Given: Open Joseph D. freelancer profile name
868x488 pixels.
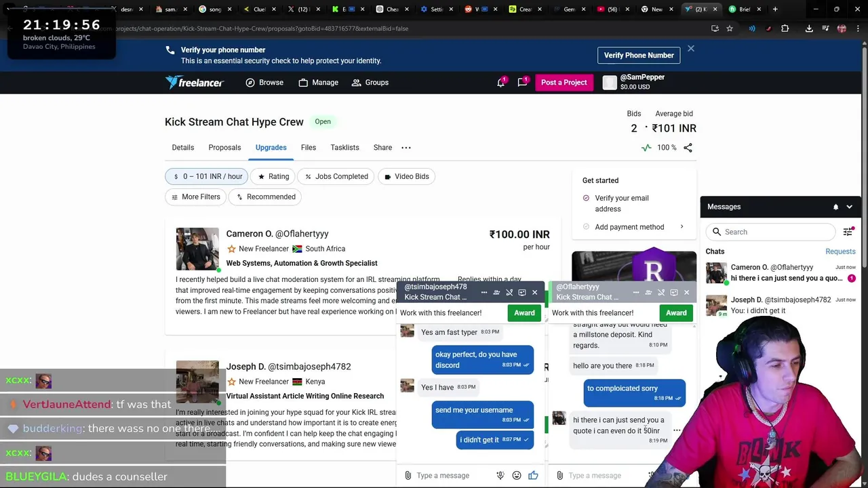Looking at the screenshot, I should (288, 366).
